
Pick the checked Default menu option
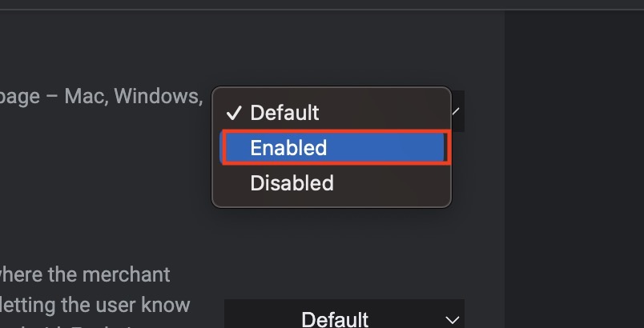coord(284,113)
